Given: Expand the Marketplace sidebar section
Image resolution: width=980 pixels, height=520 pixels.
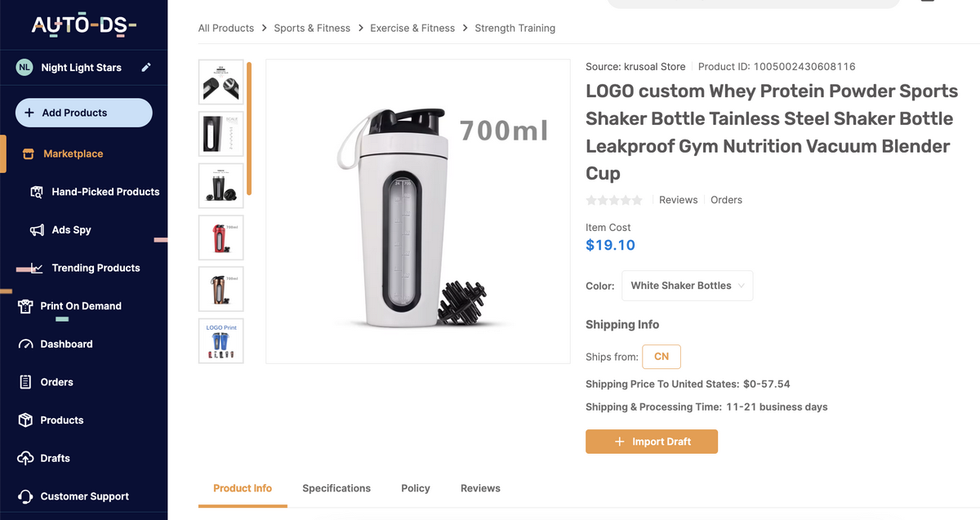Looking at the screenshot, I should [73, 153].
